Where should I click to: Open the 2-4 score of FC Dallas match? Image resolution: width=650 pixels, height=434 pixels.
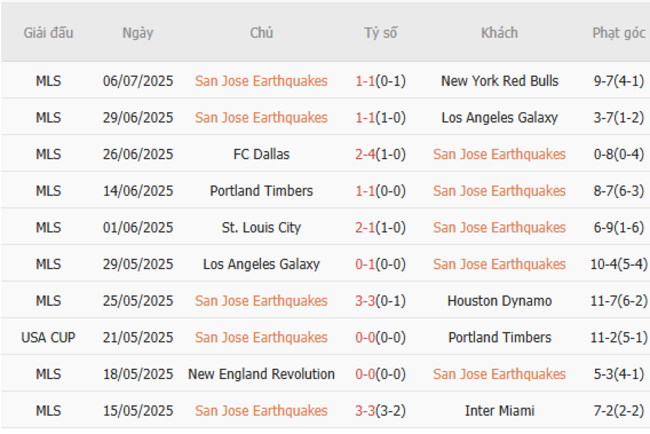pos(365,154)
